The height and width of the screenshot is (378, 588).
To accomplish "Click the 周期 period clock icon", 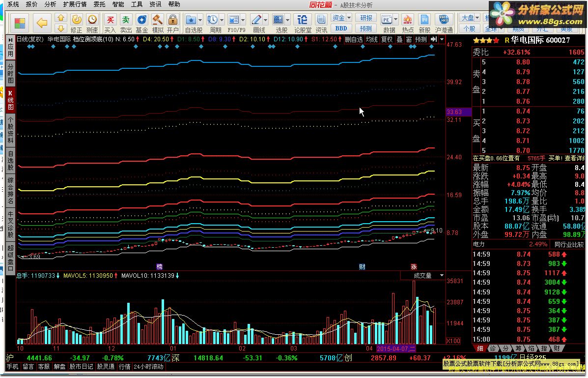I will click(x=213, y=20).
